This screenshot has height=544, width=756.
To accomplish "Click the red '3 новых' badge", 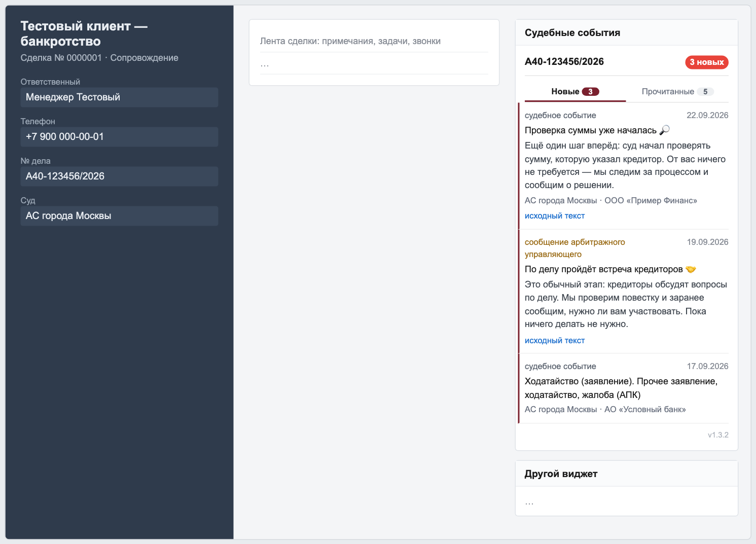I will click(x=707, y=62).
